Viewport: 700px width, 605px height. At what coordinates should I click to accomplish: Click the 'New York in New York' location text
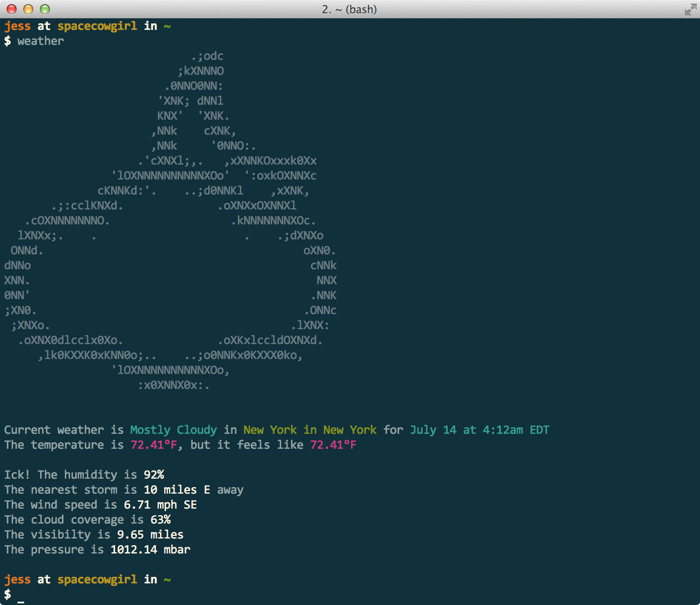tap(310, 430)
